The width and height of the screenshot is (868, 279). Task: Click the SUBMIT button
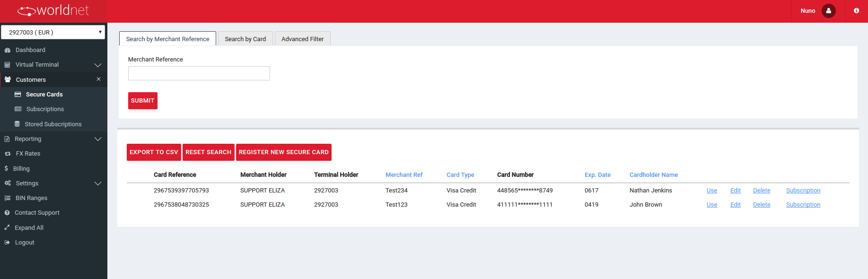(x=142, y=101)
